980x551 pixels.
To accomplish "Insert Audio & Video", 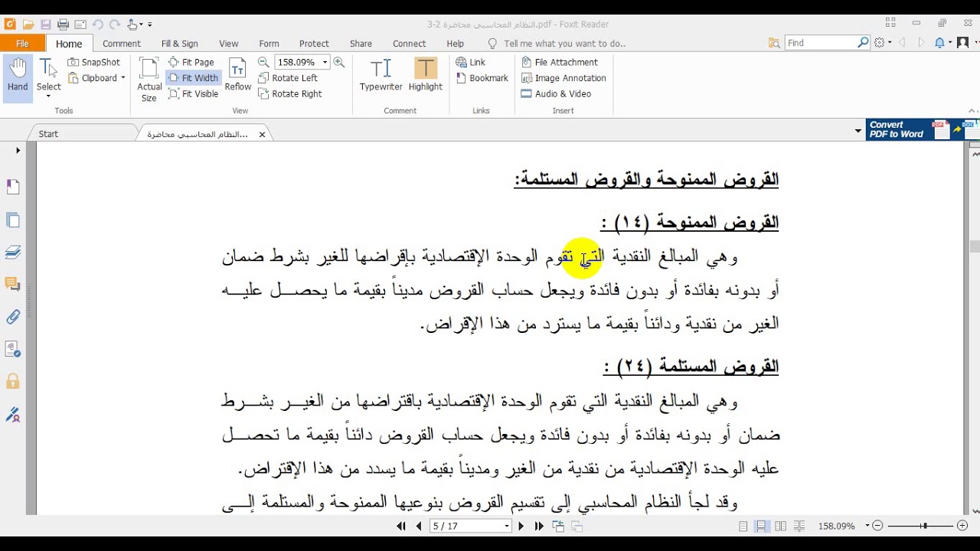I will (x=557, y=94).
